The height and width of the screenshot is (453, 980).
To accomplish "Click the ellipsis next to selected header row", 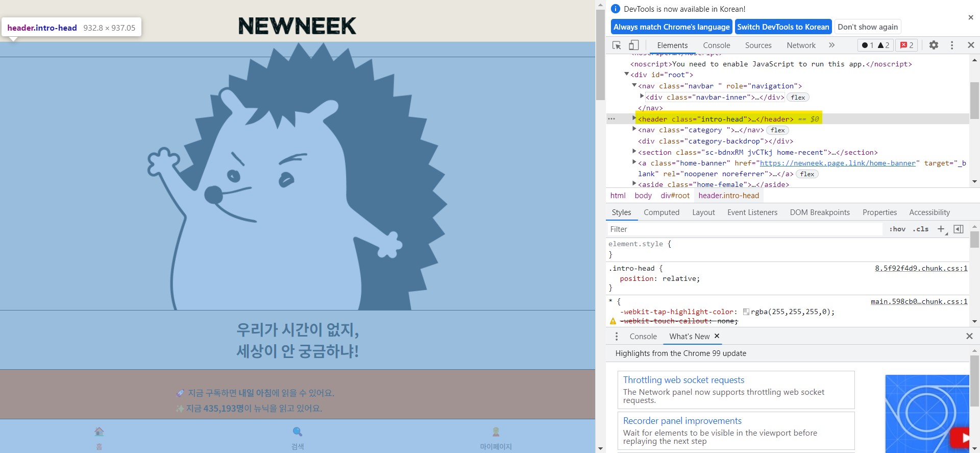I will click(611, 118).
